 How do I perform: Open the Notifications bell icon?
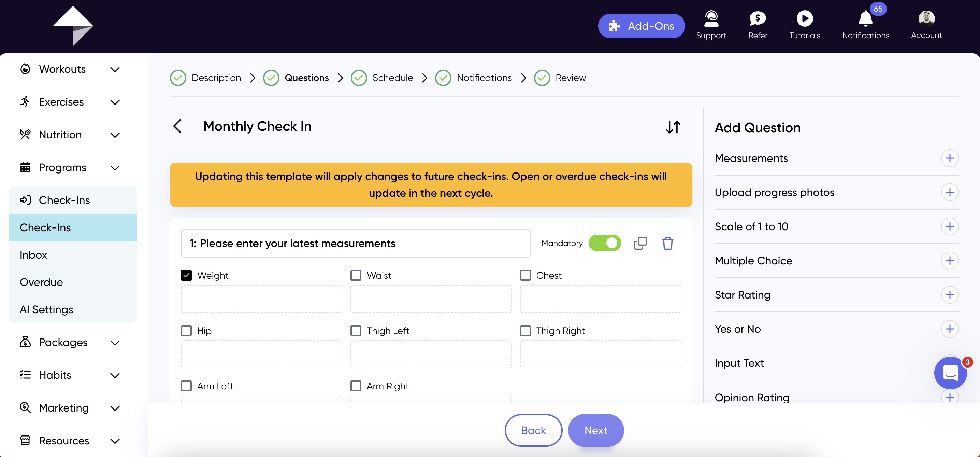(x=865, y=18)
